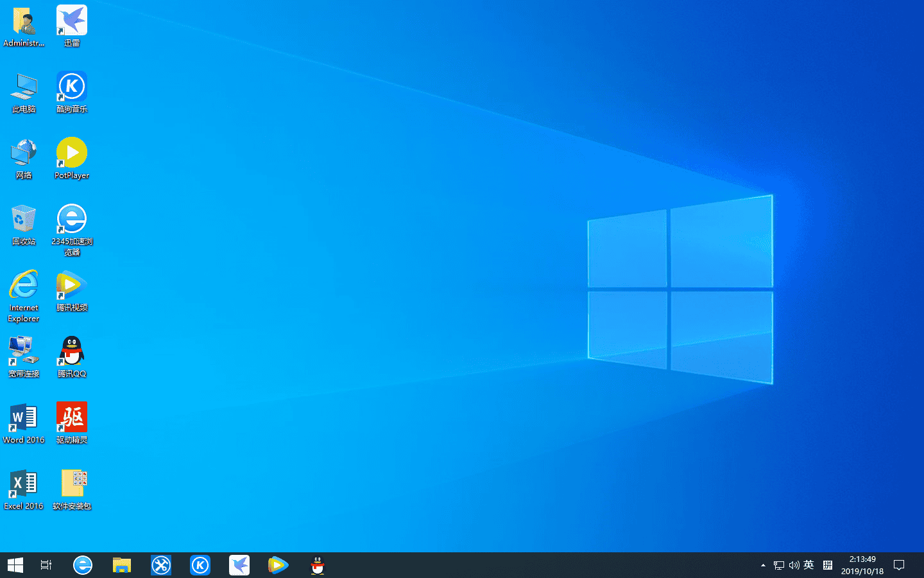Open Task View on the taskbar
Viewport: 924px width, 578px height.
[x=46, y=565]
